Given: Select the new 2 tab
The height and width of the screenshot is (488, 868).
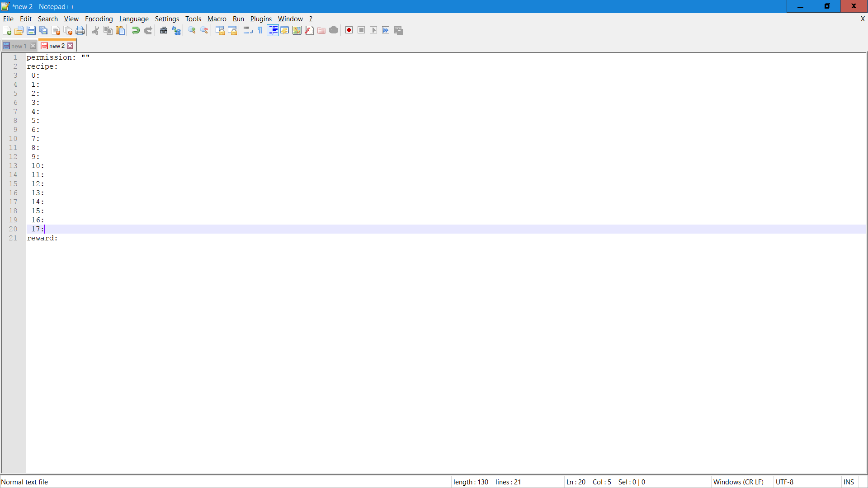Looking at the screenshot, I should tap(57, 46).
